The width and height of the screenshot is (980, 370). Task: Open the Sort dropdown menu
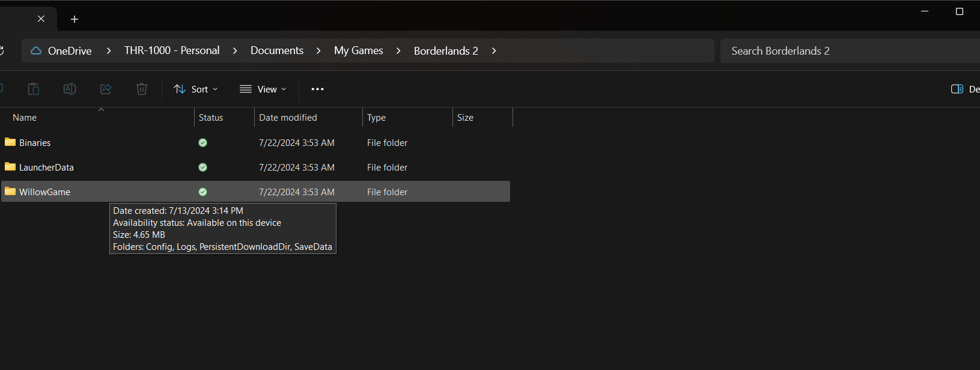tap(196, 89)
